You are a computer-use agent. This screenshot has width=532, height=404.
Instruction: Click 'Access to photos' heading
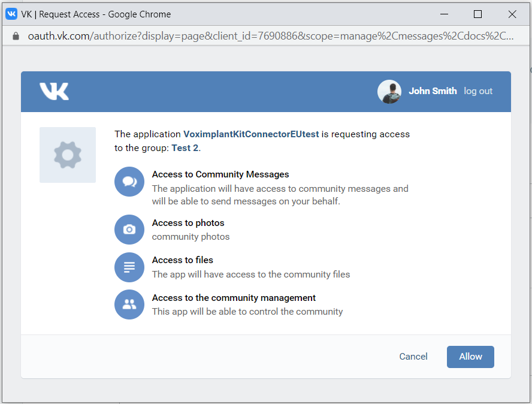[188, 223]
